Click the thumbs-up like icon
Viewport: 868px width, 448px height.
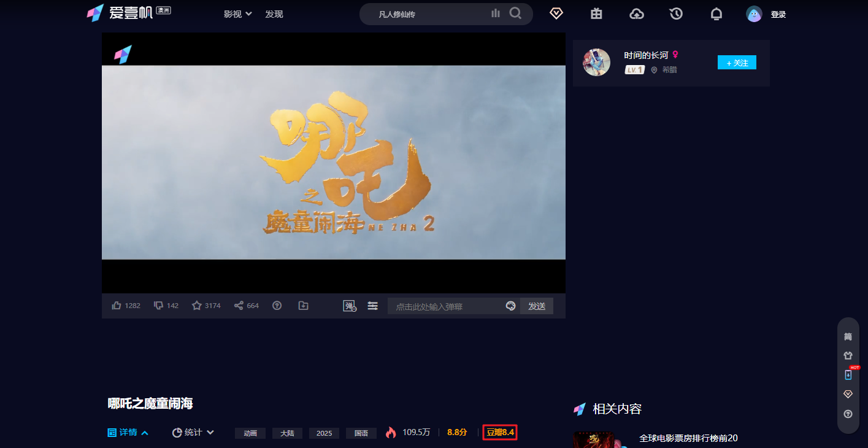pos(117,306)
